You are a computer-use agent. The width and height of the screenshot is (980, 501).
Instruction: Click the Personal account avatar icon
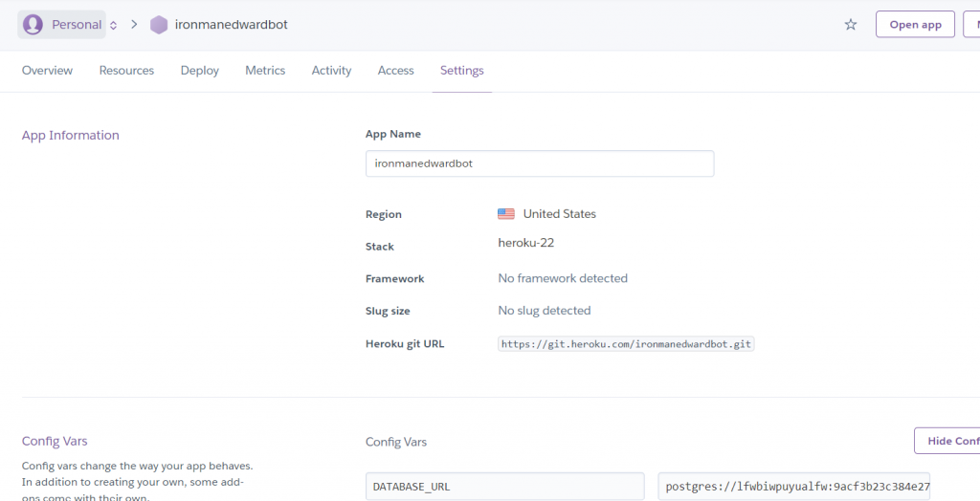pos(33,24)
